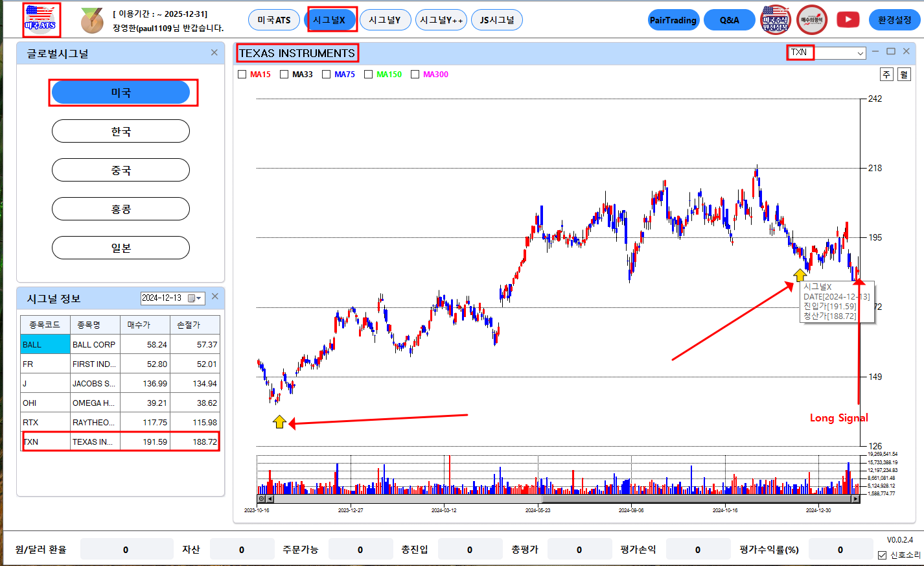924x566 pixels.
Task: Click the chart scrollbar reset circle icon
Action: (x=262, y=499)
